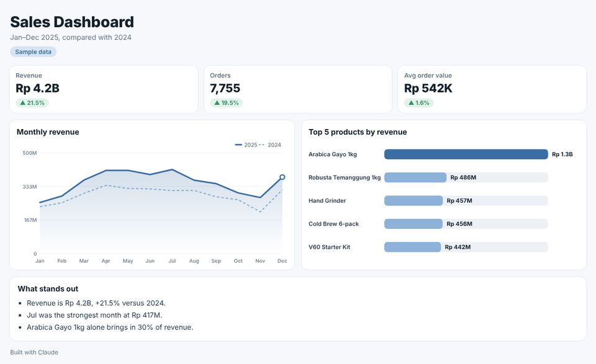This screenshot has width=596, height=364.
Task: Click the Orders card label
Action: [220, 76]
